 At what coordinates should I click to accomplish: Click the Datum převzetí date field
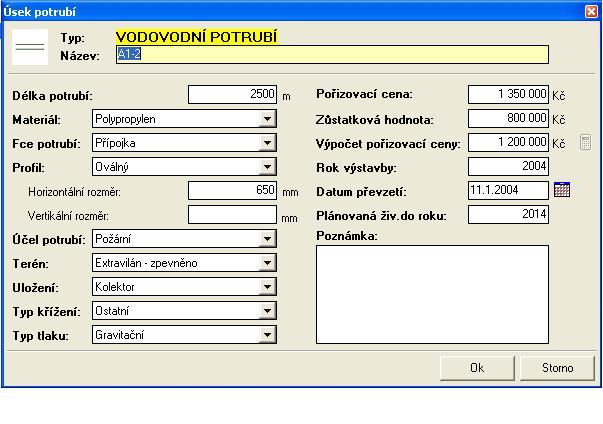(508, 190)
